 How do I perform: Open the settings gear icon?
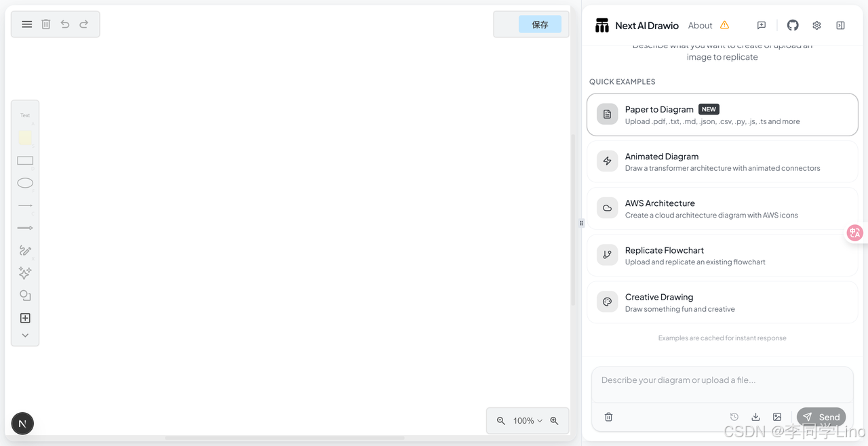pos(816,25)
